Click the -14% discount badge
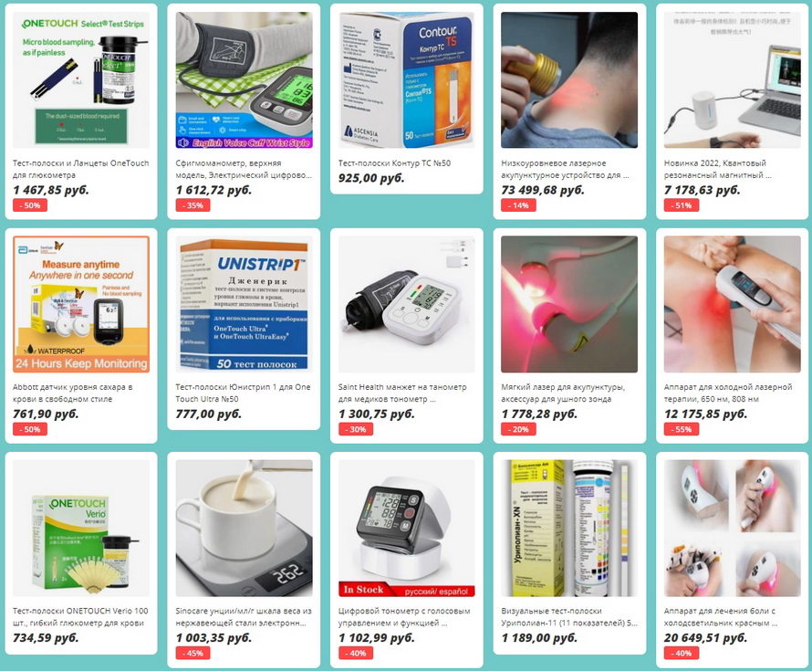 tap(518, 205)
